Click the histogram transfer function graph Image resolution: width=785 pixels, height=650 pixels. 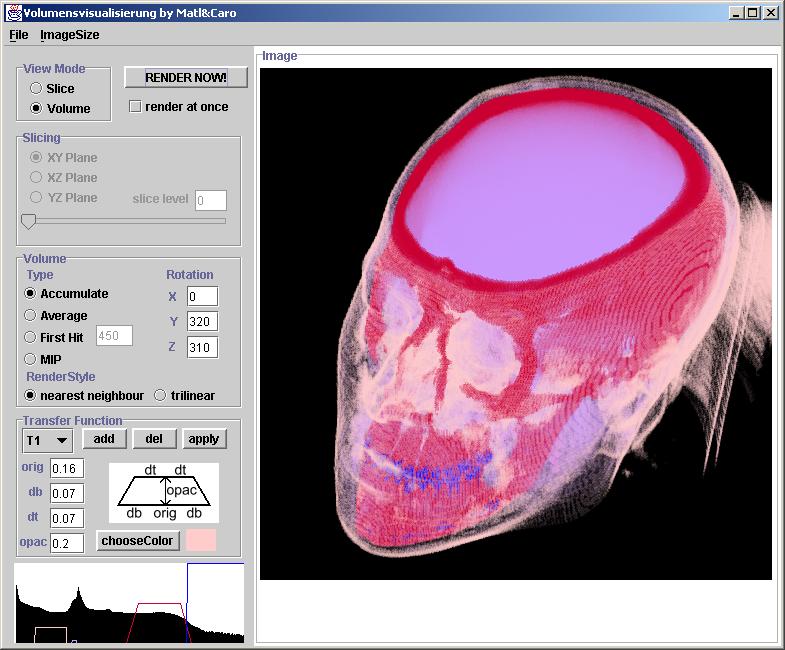pos(129,604)
